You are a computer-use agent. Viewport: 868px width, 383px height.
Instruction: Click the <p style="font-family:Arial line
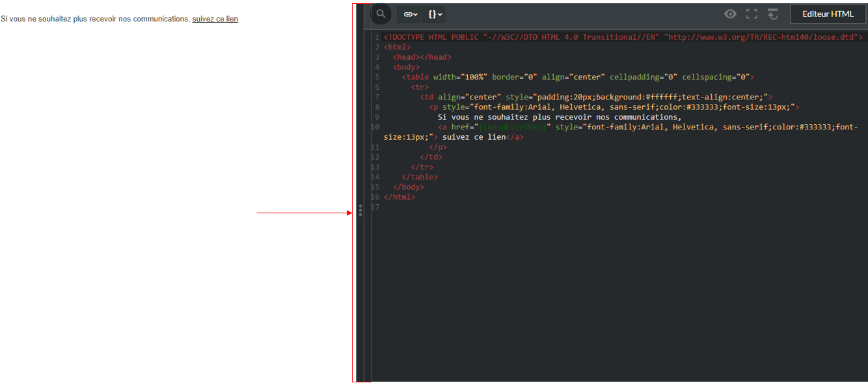tap(614, 107)
